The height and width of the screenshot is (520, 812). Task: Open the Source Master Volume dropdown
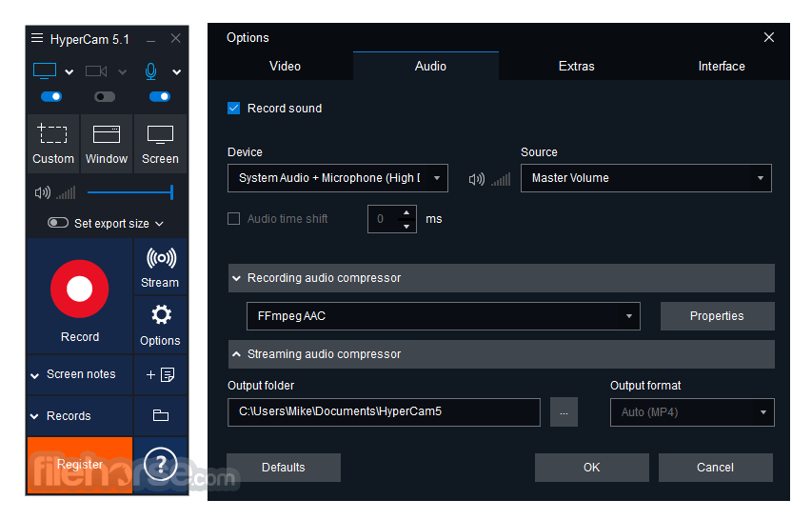pos(645,178)
